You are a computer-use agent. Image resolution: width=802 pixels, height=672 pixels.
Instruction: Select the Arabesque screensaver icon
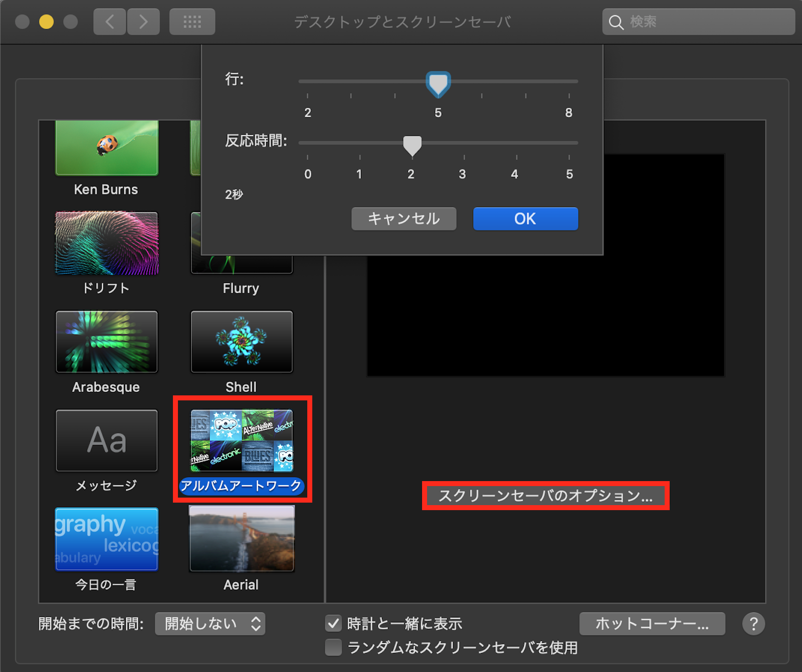[x=107, y=342]
